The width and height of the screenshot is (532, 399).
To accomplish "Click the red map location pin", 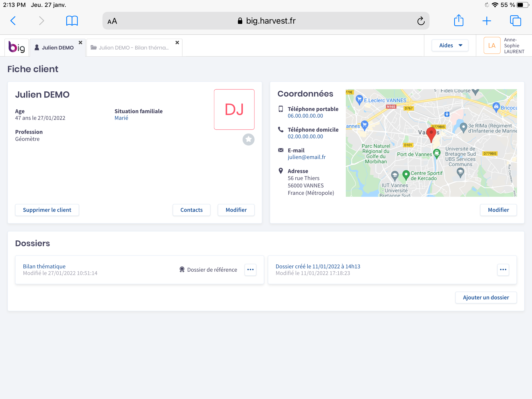I will (431, 134).
